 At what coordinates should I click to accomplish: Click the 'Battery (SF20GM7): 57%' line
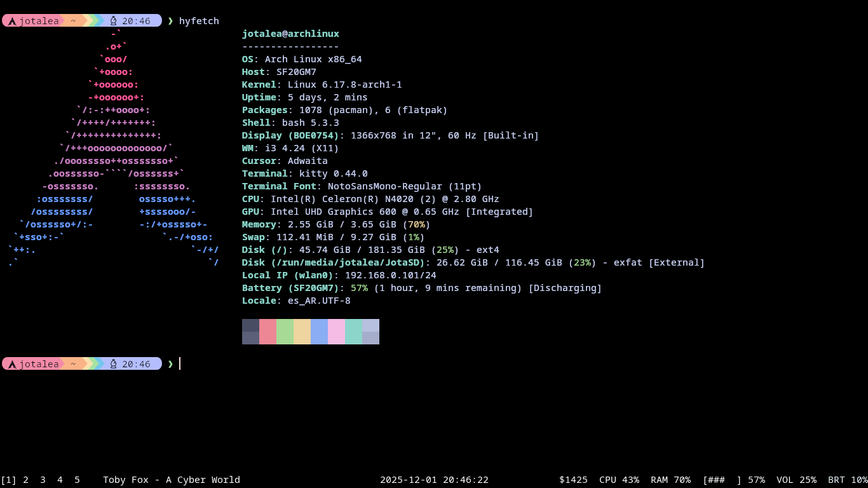(x=422, y=288)
